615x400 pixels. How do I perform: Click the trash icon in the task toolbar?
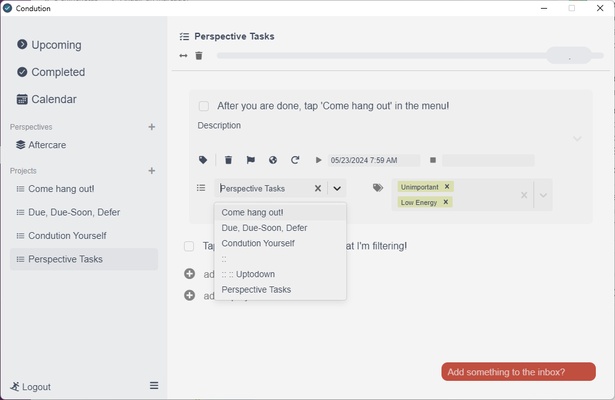pos(228,160)
